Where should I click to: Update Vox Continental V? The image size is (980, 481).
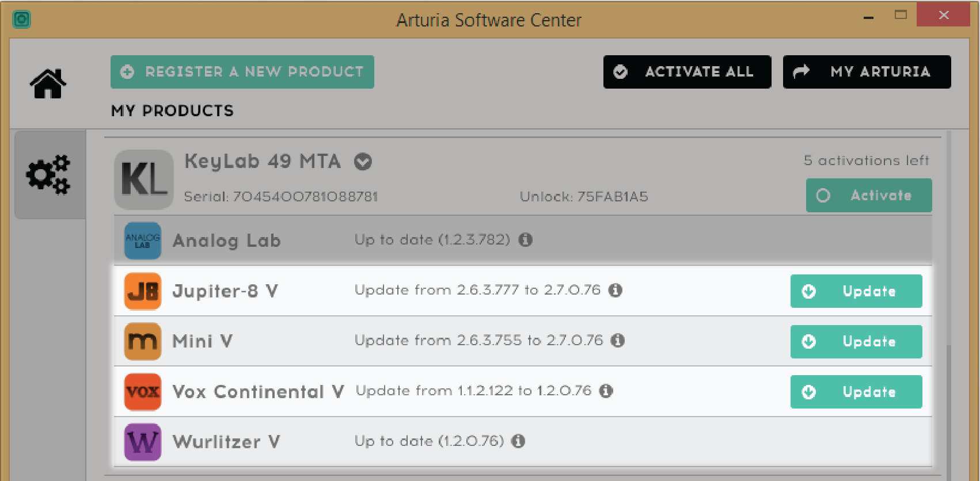tap(856, 392)
